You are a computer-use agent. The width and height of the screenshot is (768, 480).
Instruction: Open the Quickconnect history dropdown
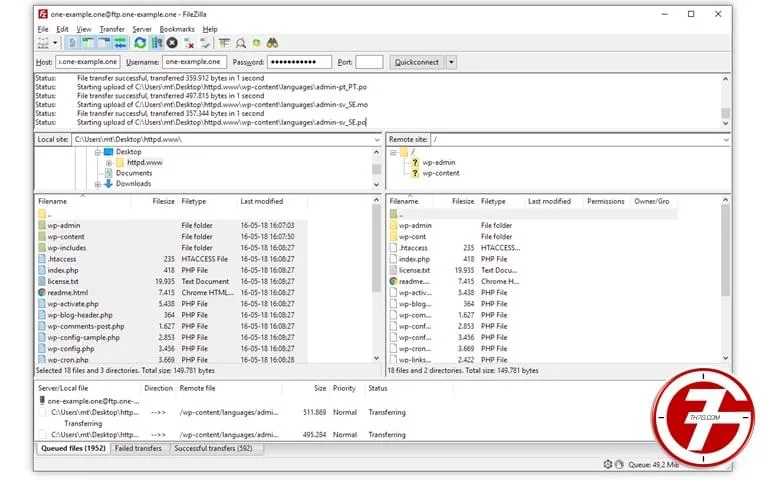click(451, 62)
